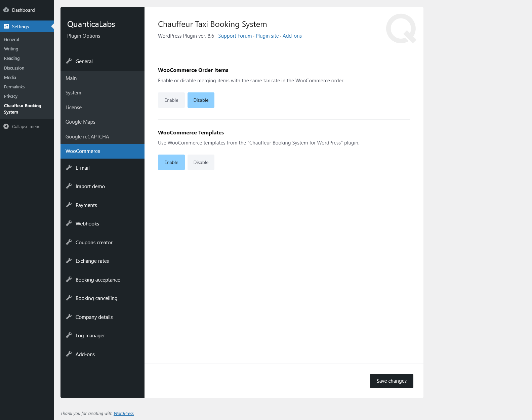Screen dimensions: 532x420
Task: Follow the WordPress footer link
Action: pyautogui.click(x=124, y=414)
